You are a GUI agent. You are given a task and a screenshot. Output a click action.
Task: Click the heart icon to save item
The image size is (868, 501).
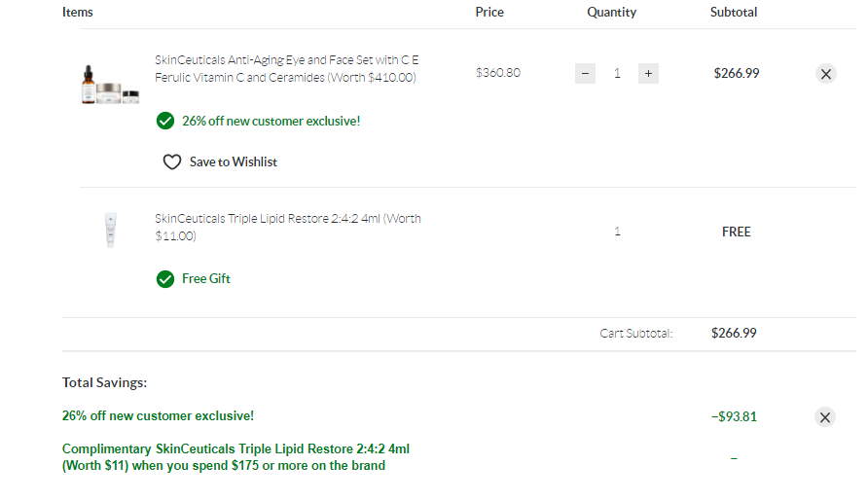(172, 162)
